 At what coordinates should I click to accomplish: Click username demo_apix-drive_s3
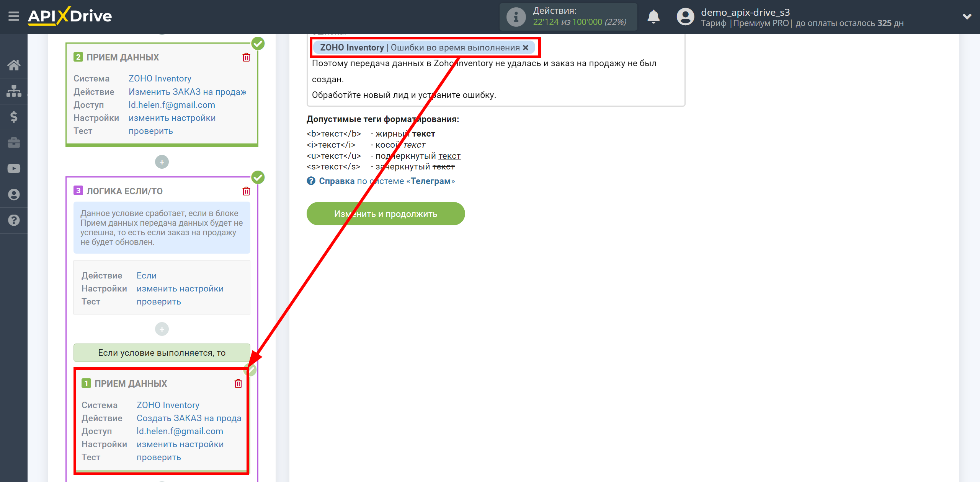click(x=745, y=12)
